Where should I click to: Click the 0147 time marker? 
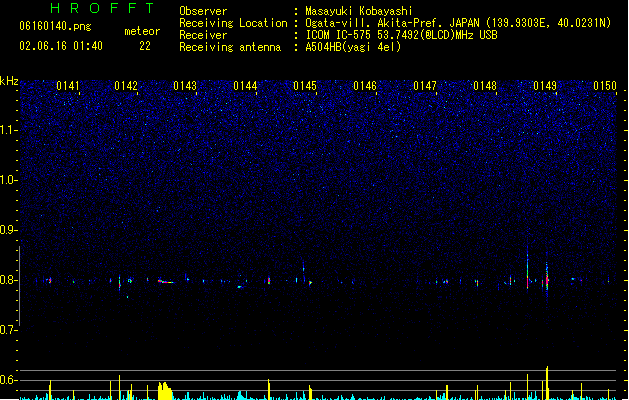[x=425, y=86]
